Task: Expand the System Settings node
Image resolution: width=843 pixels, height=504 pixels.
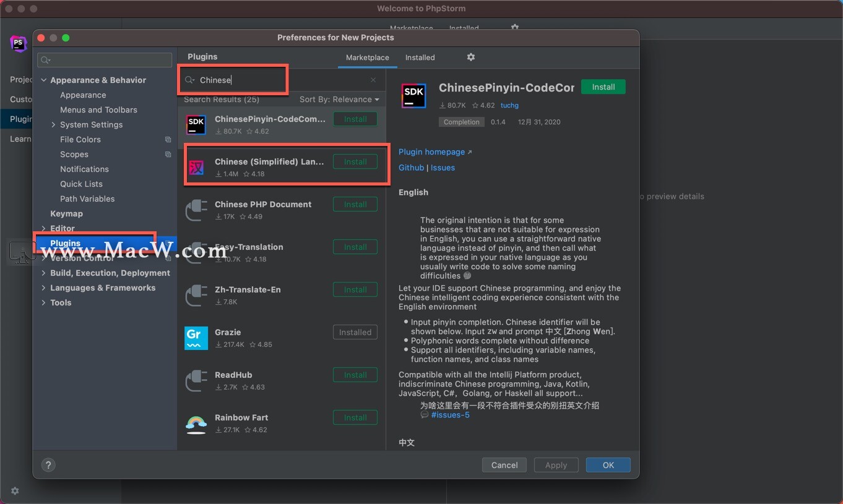Action: click(x=53, y=125)
